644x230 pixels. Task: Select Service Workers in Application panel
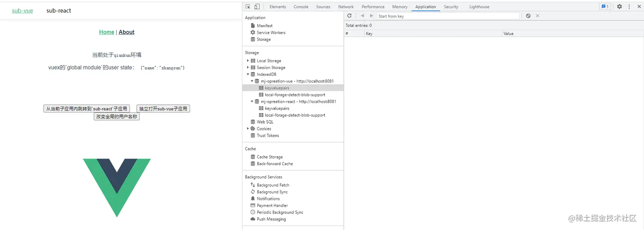(271, 32)
